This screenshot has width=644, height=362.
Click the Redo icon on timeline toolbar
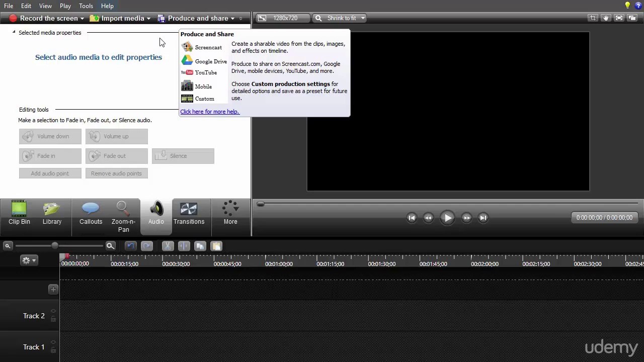click(x=147, y=246)
